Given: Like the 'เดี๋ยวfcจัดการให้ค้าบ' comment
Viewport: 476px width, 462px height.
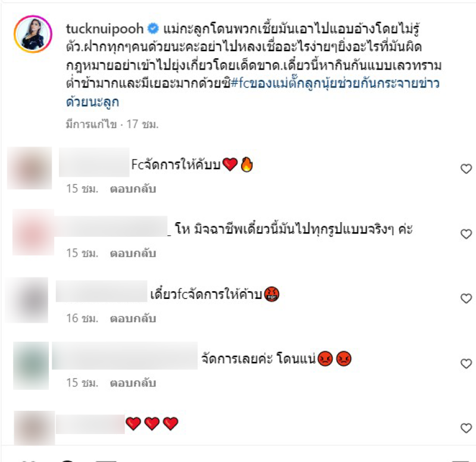Looking at the screenshot, I should [x=466, y=299].
